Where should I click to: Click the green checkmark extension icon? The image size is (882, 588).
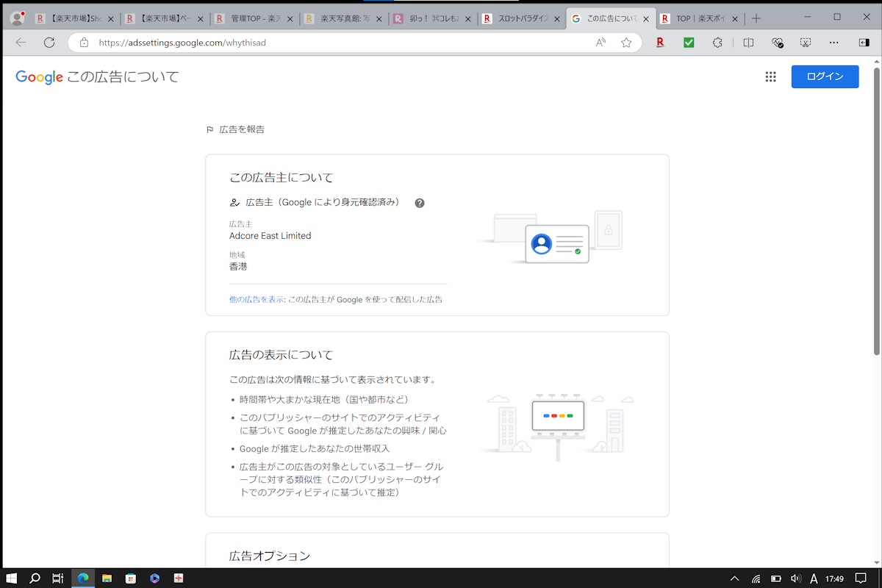coord(689,43)
